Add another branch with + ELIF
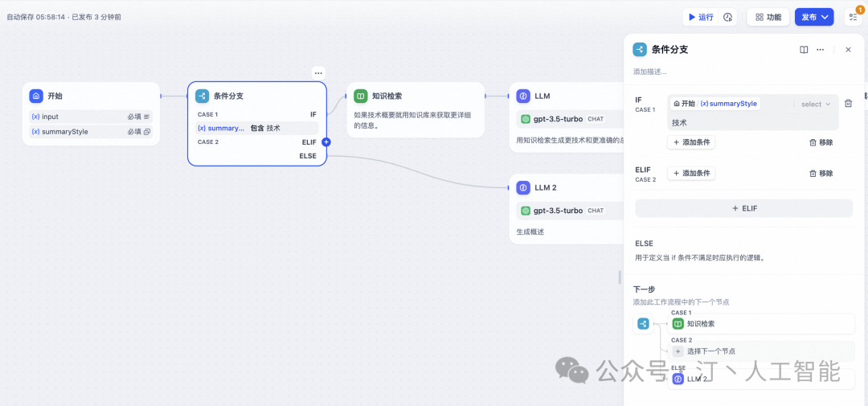868x406 pixels. click(743, 208)
